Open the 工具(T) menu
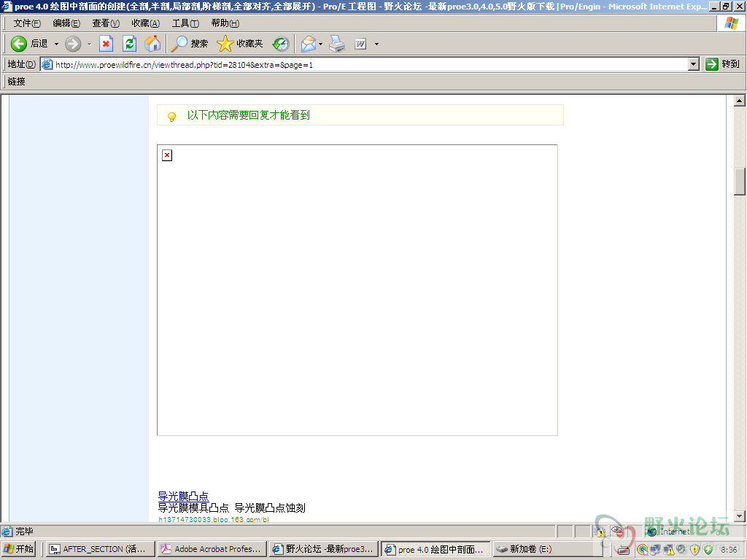This screenshot has width=747, height=560. (185, 23)
